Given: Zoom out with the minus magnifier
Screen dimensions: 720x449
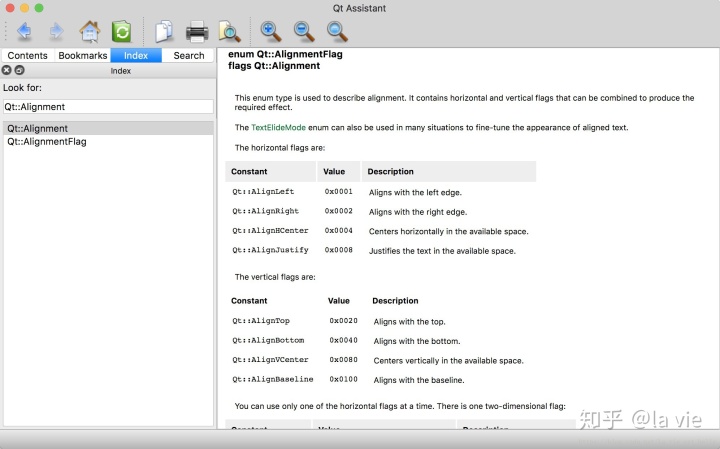Looking at the screenshot, I should point(304,31).
